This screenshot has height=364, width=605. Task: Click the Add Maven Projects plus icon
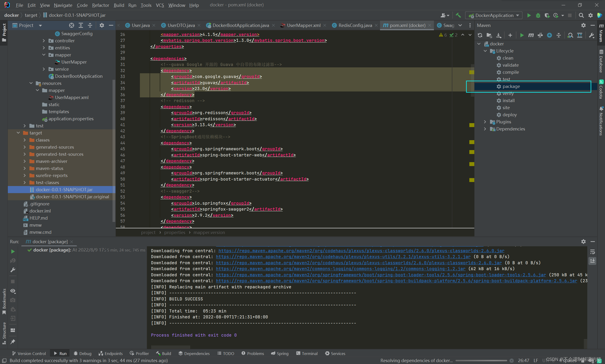(510, 35)
